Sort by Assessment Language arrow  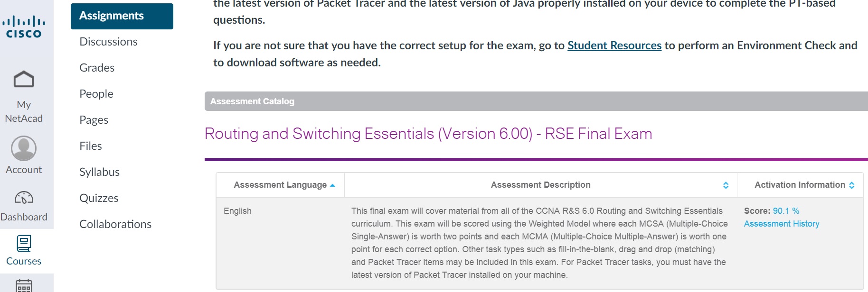(x=332, y=185)
